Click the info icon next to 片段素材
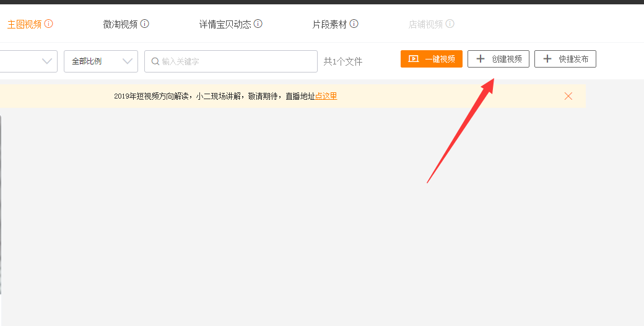Viewport: 644px width, 326px height. click(354, 24)
